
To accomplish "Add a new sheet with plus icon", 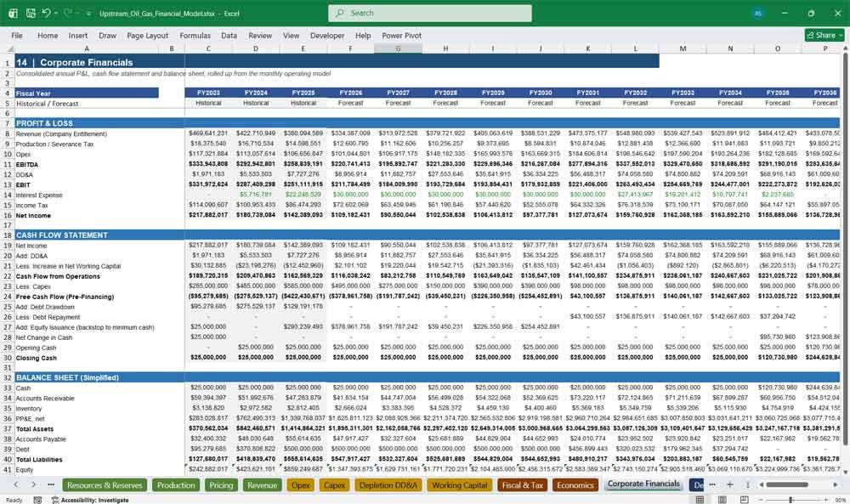I will (x=730, y=484).
